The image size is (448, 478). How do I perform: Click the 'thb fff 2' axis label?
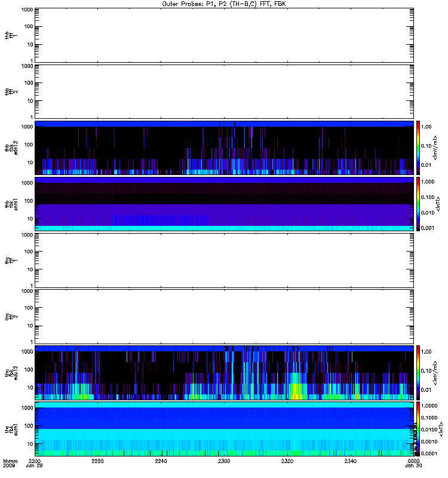click(11, 91)
